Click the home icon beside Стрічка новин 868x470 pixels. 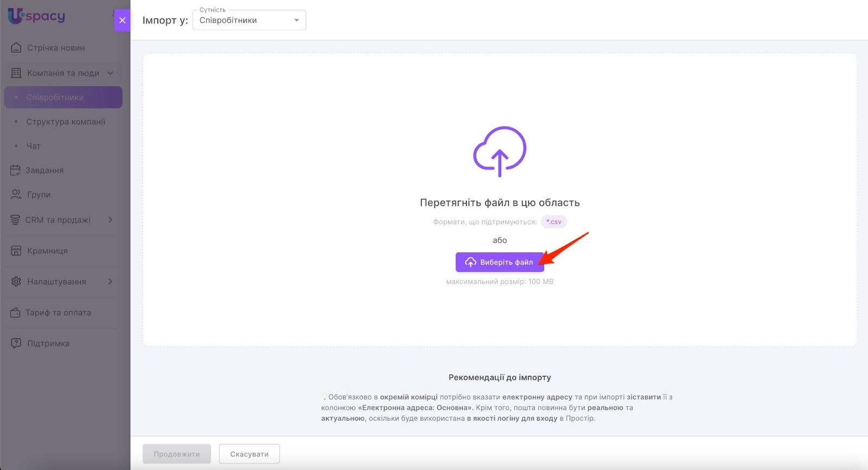tap(16, 48)
